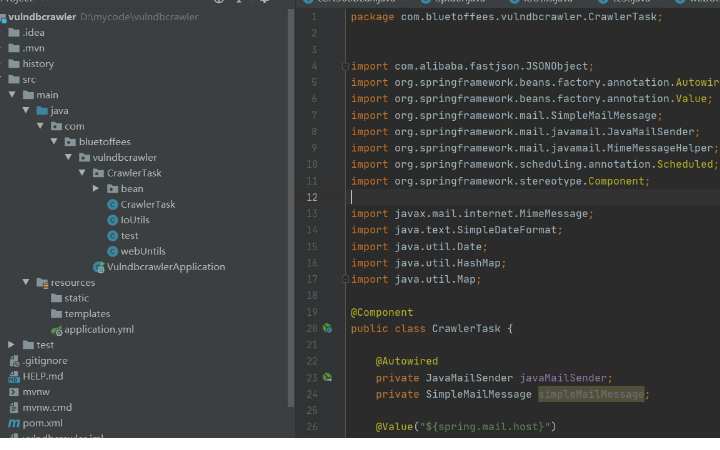Click the mvnw.cmd file icon
720x450 pixels.
tap(14, 408)
